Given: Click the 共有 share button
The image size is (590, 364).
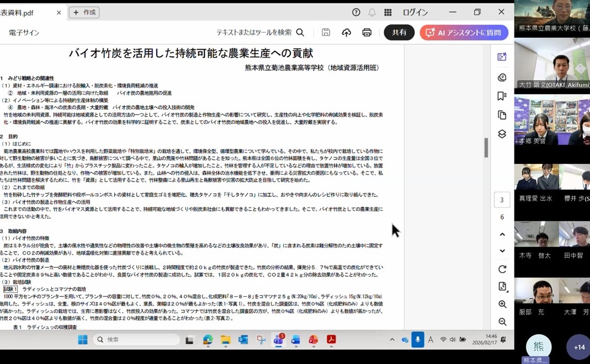Looking at the screenshot, I should click(x=399, y=33).
